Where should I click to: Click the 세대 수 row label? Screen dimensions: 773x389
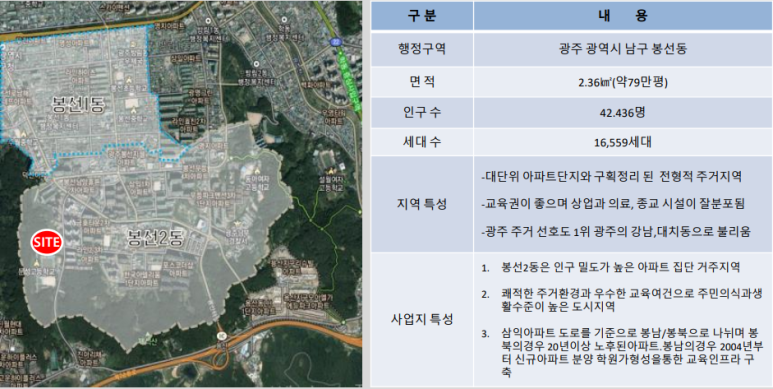click(422, 142)
